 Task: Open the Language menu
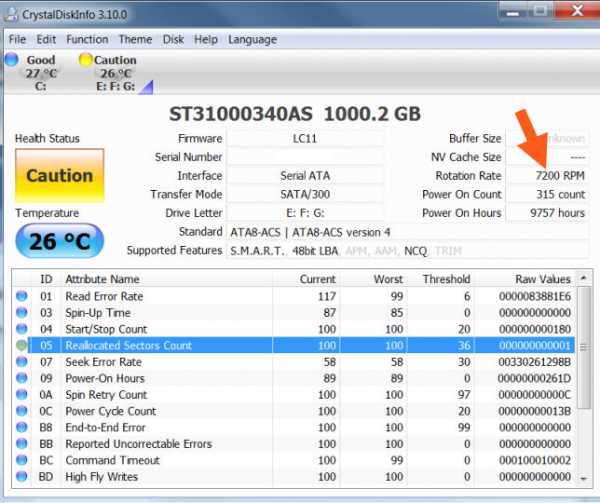tap(252, 40)
